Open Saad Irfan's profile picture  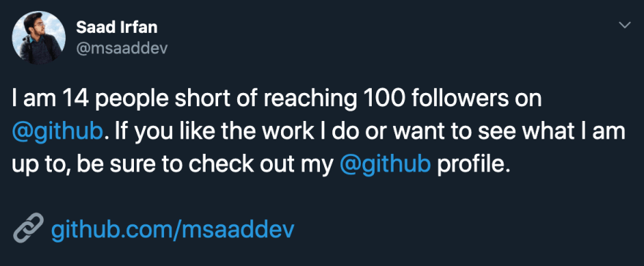(x=39, y=37)
